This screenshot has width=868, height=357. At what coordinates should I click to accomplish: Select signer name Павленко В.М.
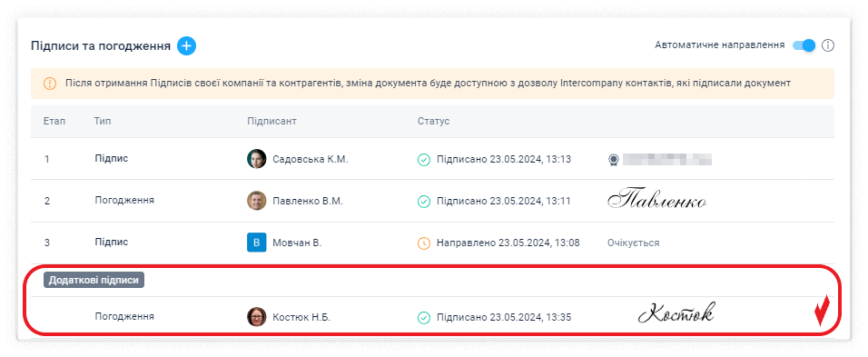coord(308,201)
